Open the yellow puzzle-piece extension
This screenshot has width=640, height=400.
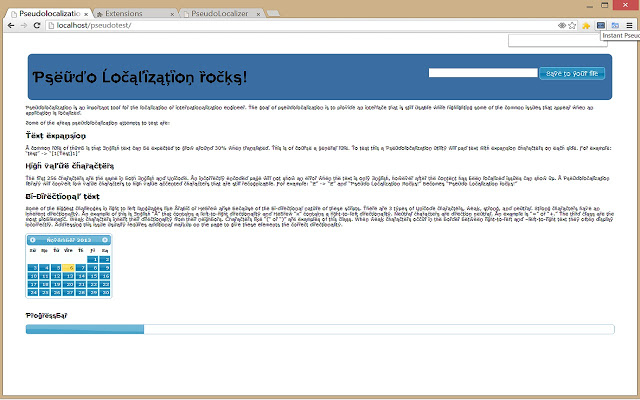pos(586,26)
